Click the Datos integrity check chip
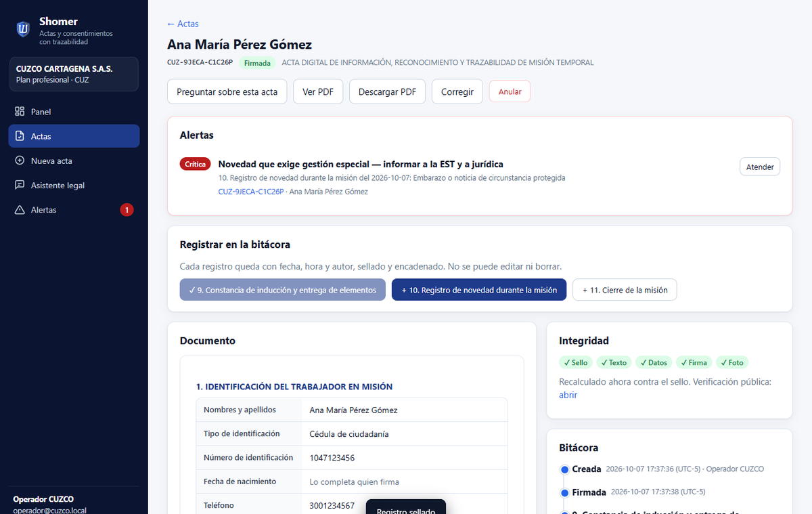Viewport: 812px width, 514px height. coord(653,362)
